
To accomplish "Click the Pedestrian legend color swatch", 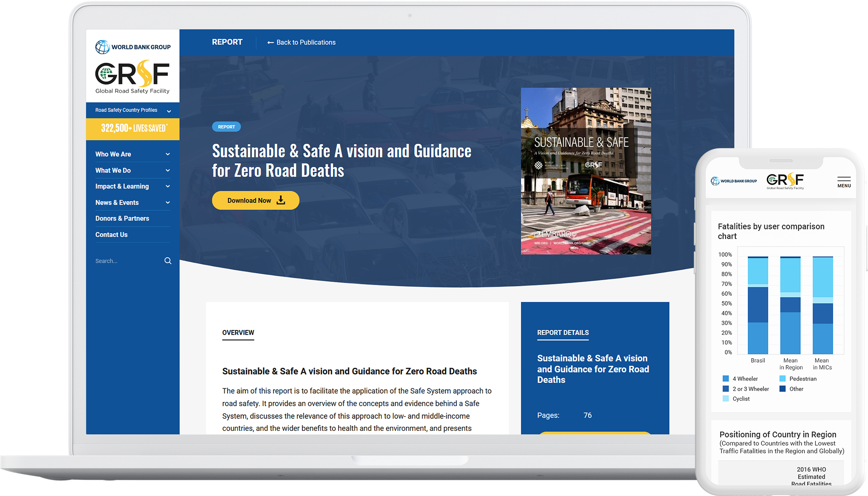I will [x=782, y=379].
